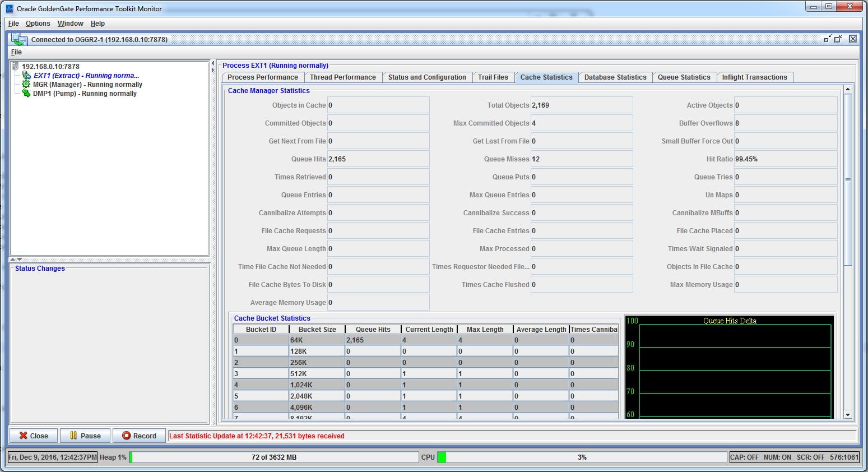Open the Window menu
Screen dimensions: 868x472
(x=70, y=24)
